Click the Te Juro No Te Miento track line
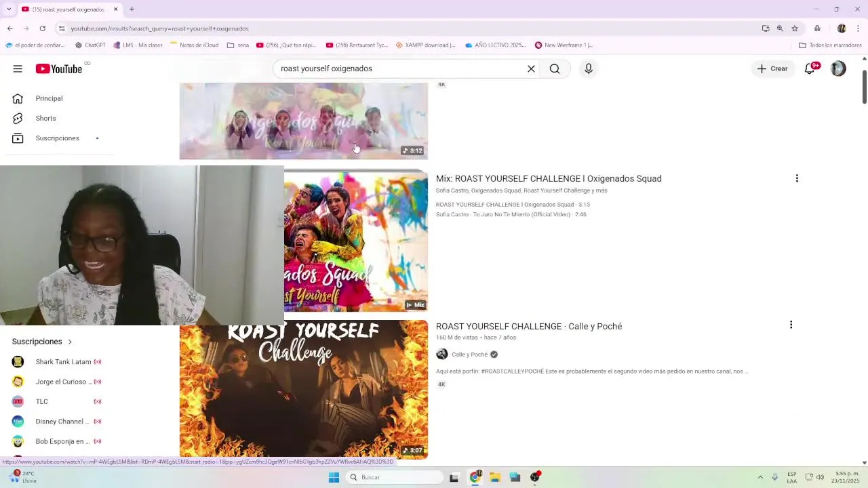This screenshot has height=488, width=868. pyautogui.click(x=511, y=214)
